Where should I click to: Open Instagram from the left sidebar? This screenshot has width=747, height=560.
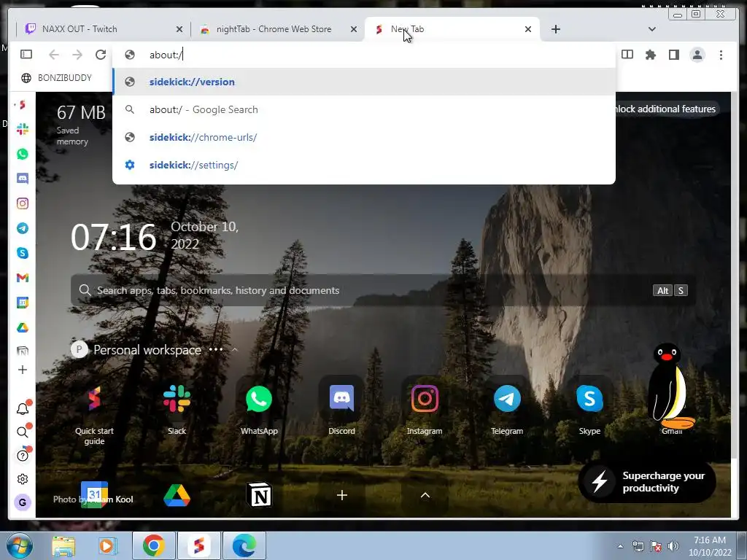tap(23, 203)
